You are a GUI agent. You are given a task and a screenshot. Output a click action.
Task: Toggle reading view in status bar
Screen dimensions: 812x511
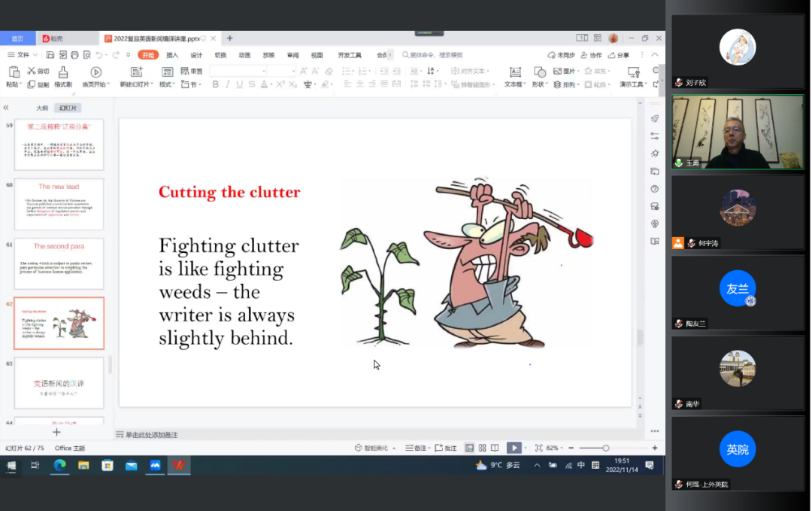click(496, 448)
